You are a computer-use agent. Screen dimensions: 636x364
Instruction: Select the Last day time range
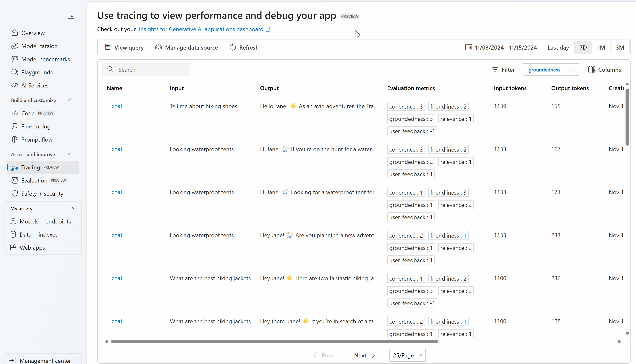coord(558,47)
